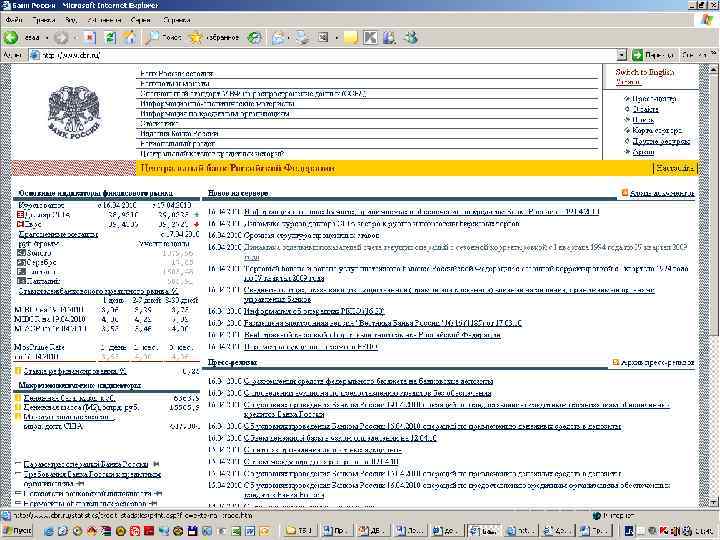This screenshot has width=720, height=540.
Task: Click the Настройка button on the yellow bar
Action: point(675,168)
